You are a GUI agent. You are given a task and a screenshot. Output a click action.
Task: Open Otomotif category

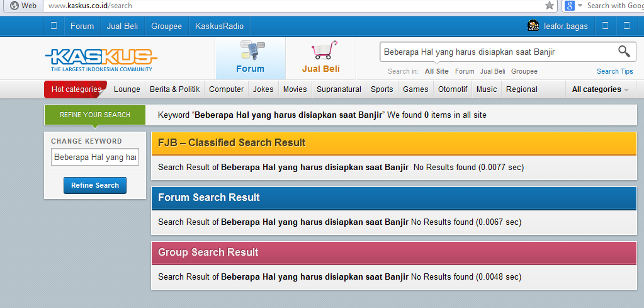point(453,89)
